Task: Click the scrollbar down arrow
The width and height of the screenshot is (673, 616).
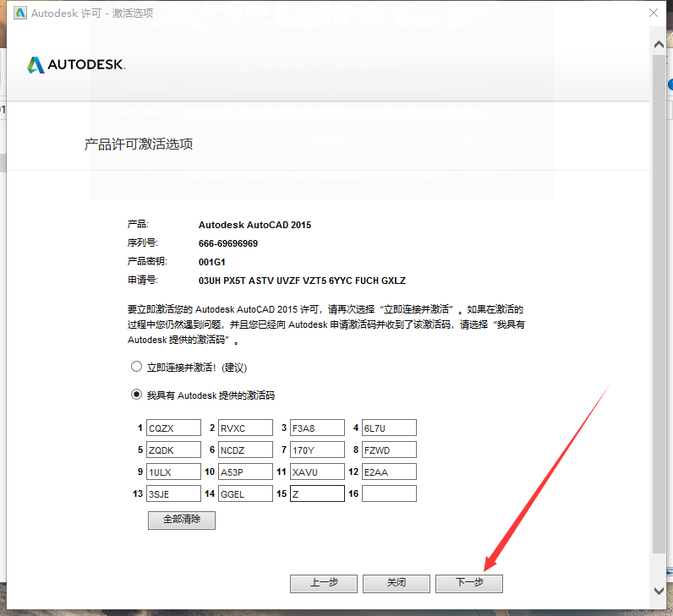Action: pos(659,591)
